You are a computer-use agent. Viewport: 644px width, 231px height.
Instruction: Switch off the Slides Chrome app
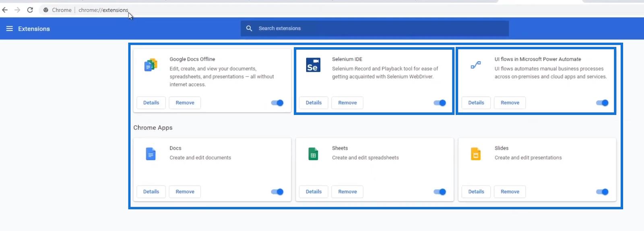603,192
